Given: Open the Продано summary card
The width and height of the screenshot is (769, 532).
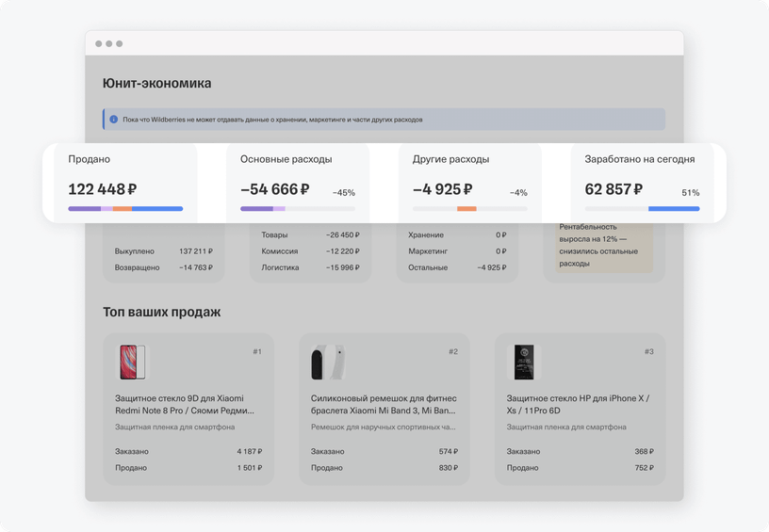Looking at the screenshot, I should pyautogui.click(x=125, y=182).
